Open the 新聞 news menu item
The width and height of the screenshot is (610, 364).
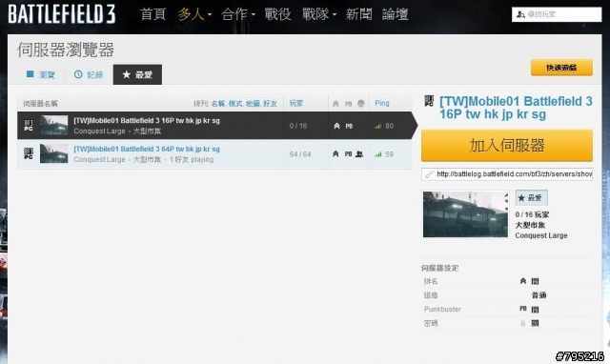(358, 14)
